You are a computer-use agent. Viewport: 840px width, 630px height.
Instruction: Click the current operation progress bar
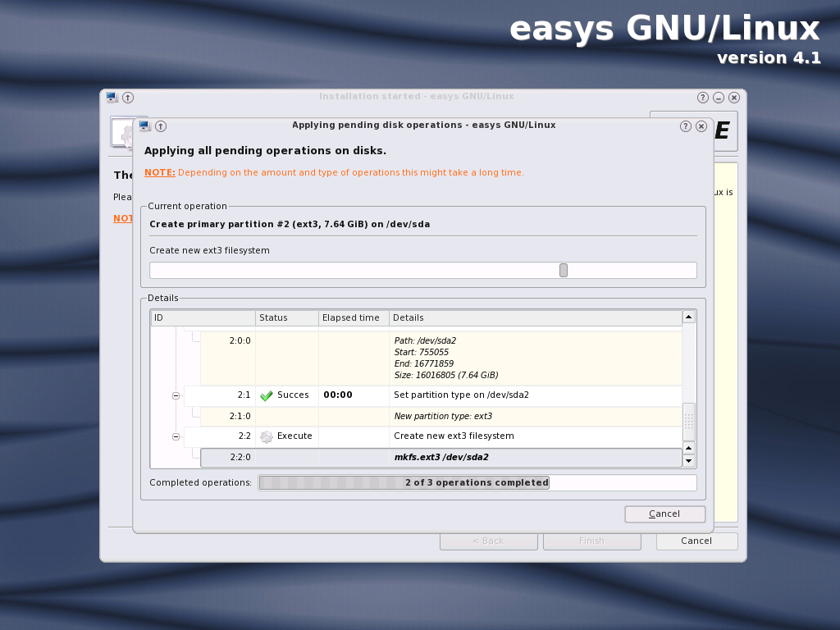(423, 271)
